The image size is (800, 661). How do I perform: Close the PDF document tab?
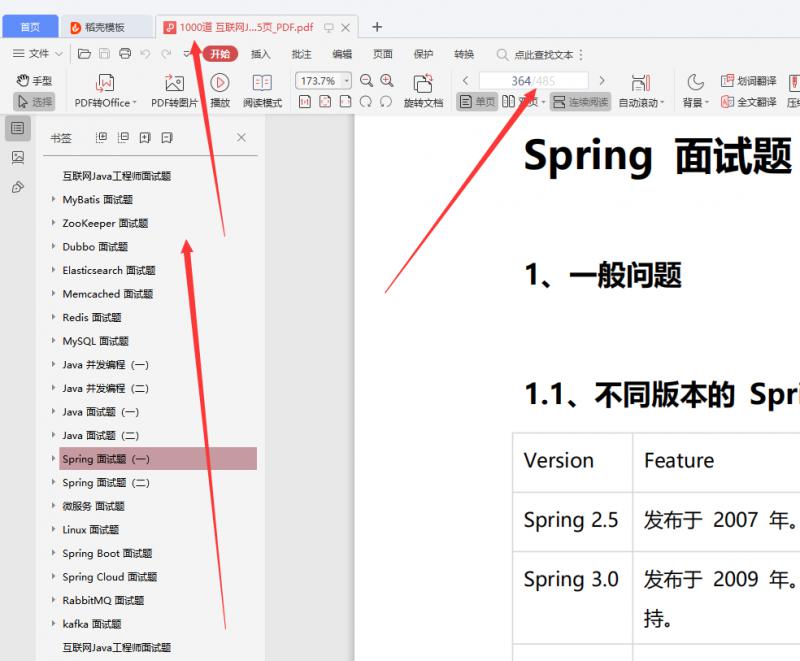pos(346,28)
